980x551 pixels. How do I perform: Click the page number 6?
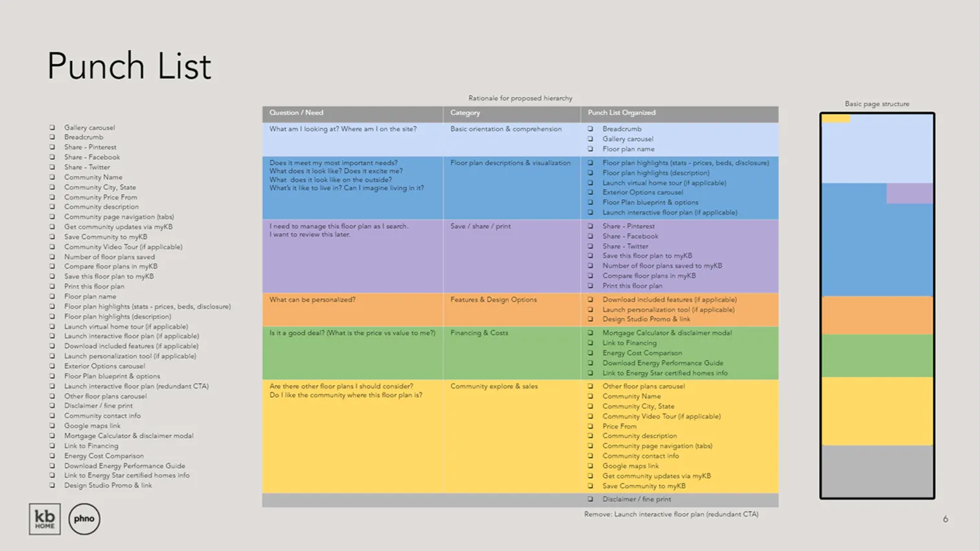point(945,519)
